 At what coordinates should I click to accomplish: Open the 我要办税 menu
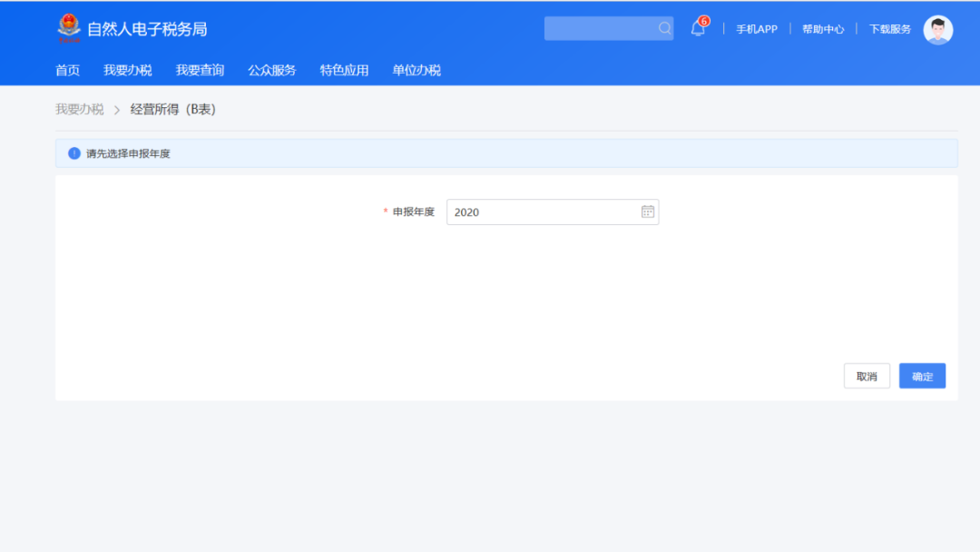pyautogui.click(x=128, y=70)
